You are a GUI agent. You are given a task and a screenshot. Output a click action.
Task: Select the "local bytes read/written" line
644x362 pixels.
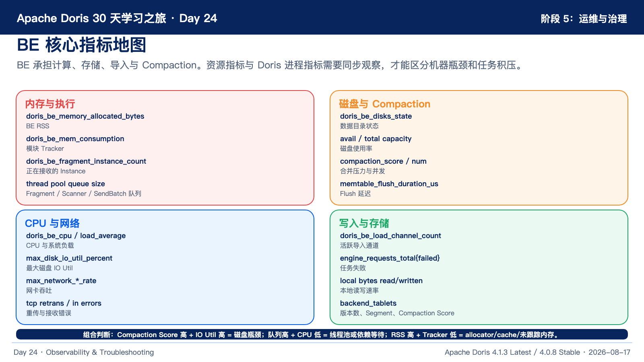381,281
